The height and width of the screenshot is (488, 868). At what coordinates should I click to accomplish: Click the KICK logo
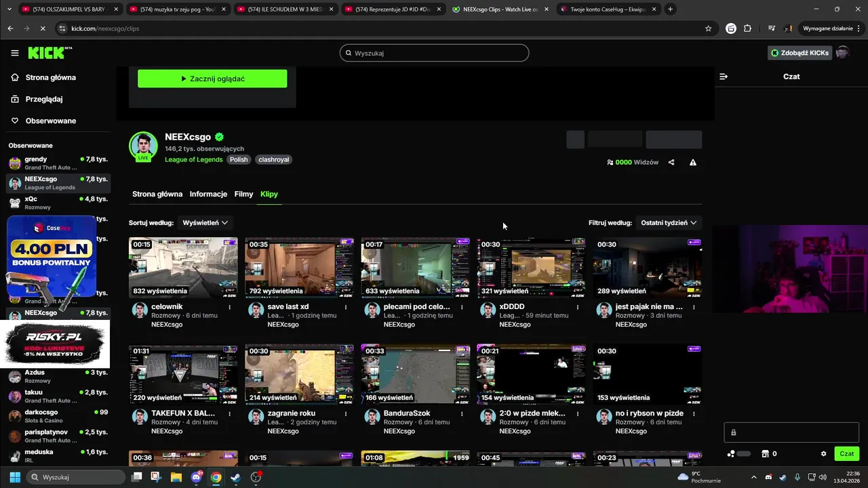click(50, 53)
